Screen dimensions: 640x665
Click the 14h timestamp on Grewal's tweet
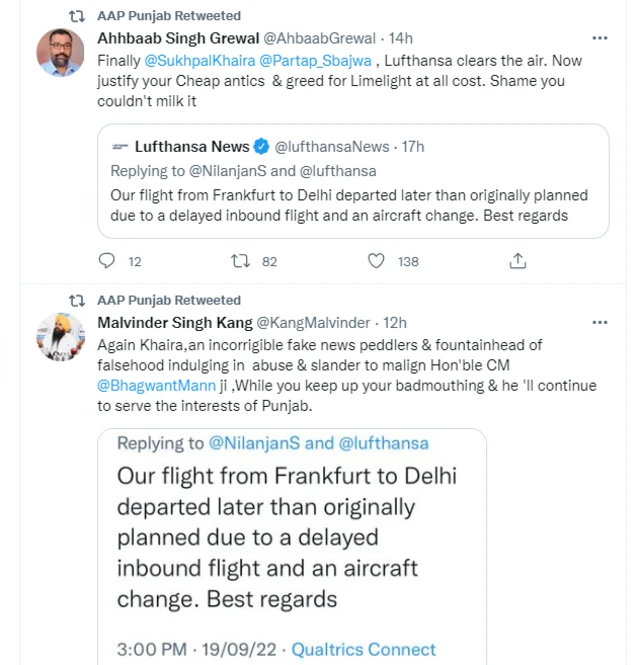pyautogui.click(x=400, y=38)
